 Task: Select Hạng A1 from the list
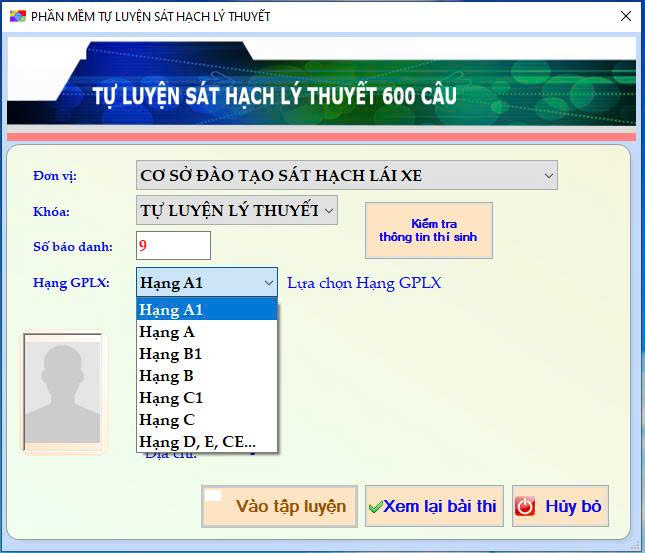coord(206,310)
